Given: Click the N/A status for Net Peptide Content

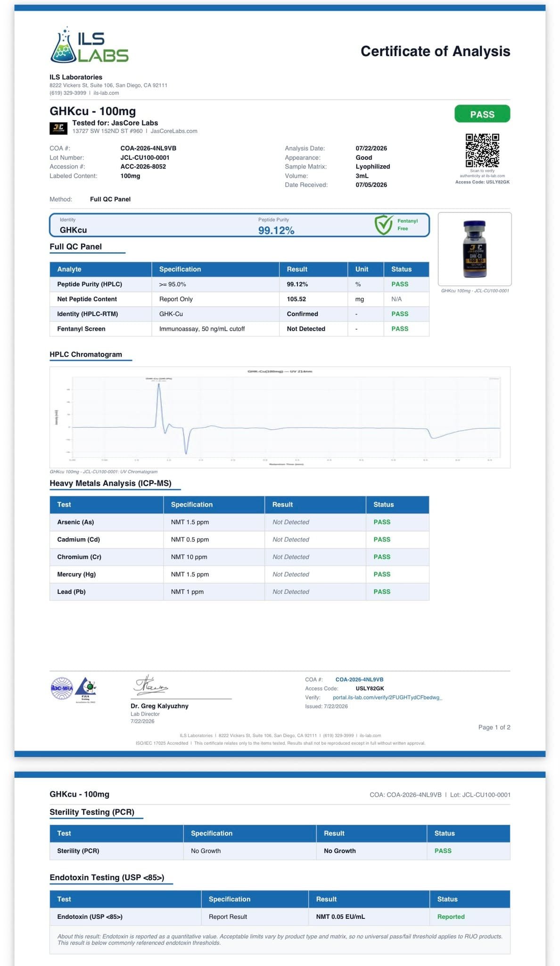Looking at the screenshot, I should [x=396, y=299].
